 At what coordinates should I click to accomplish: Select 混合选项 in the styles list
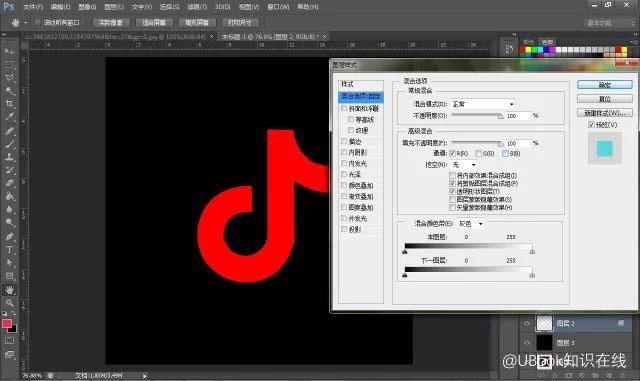pyautogui.click(x=361, y=97)
